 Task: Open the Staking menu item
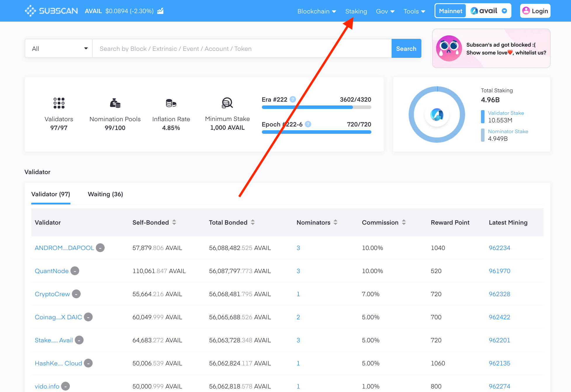pyautogui.click(x=356, y=11)
